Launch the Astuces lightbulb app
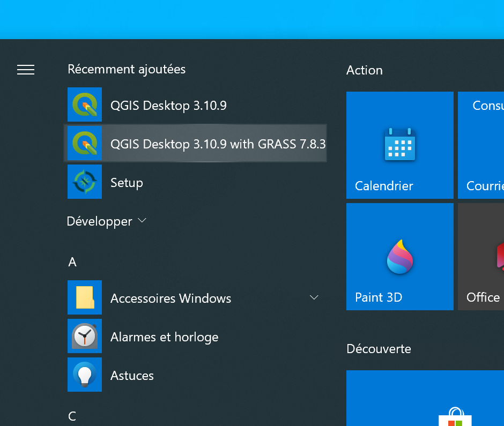 132,376
